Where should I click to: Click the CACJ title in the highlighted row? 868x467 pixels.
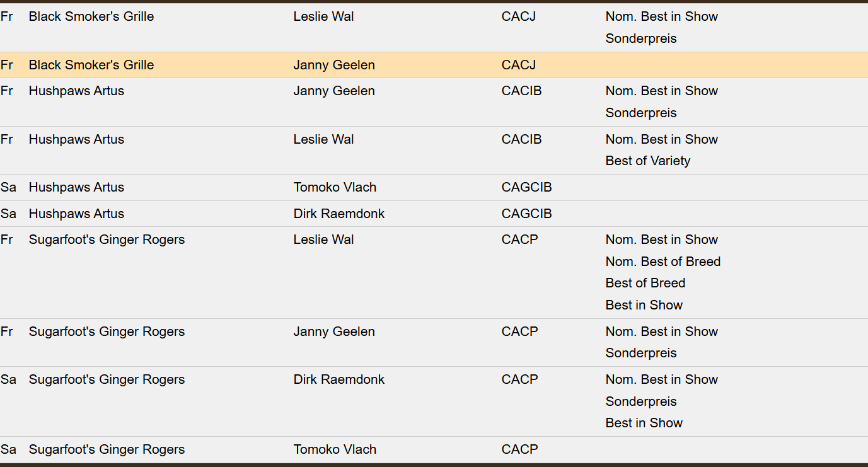(x=518, y=65)
